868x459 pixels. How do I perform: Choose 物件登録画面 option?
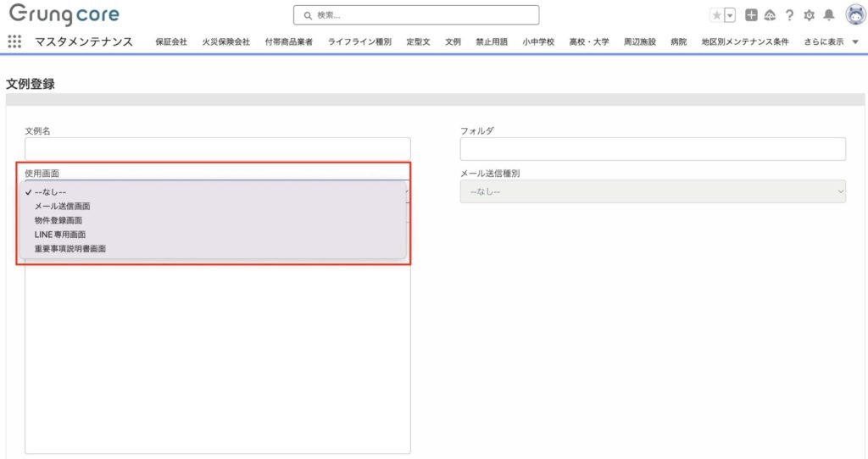pyautogui.click(x=58, y=220)
